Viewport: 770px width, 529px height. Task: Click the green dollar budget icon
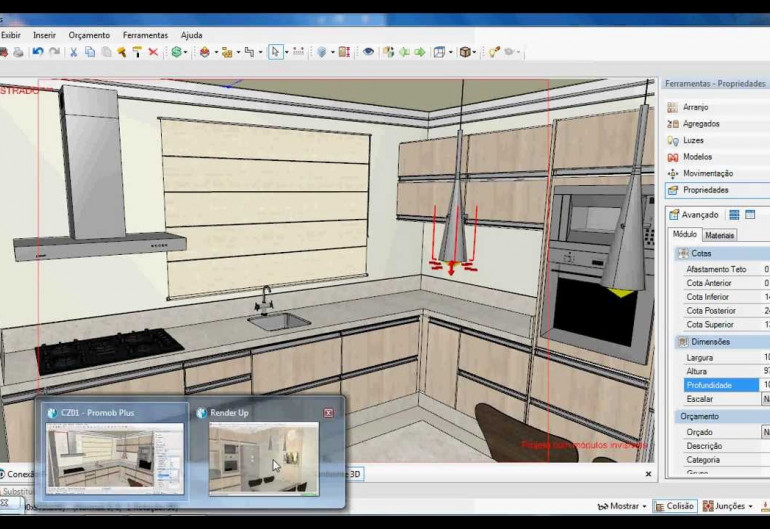tap(177, 52)
